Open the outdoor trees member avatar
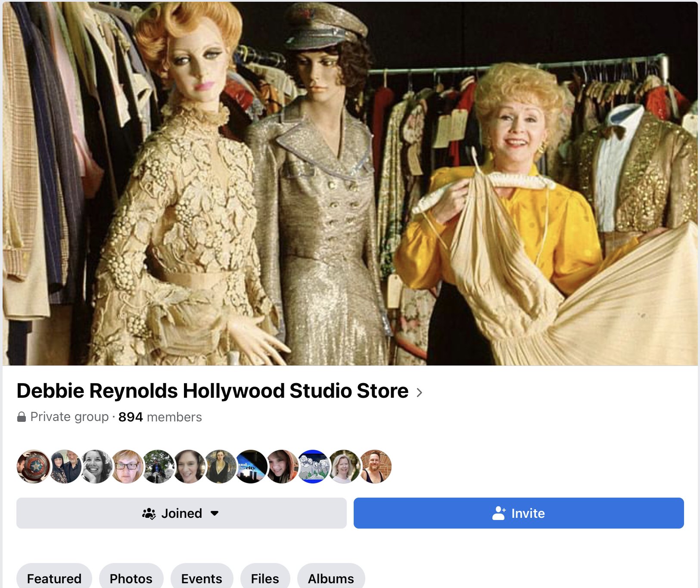 click(159, 467)
